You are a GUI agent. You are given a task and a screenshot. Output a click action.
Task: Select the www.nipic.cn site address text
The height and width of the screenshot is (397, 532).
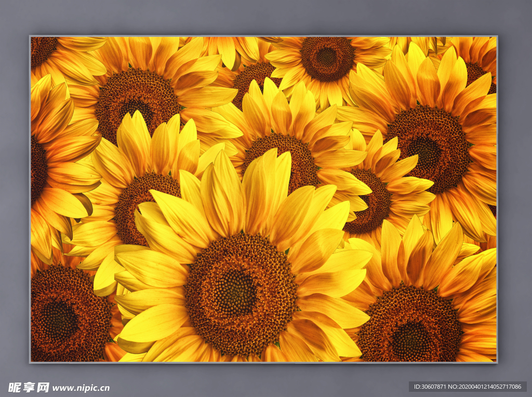(x=81, y=388)
